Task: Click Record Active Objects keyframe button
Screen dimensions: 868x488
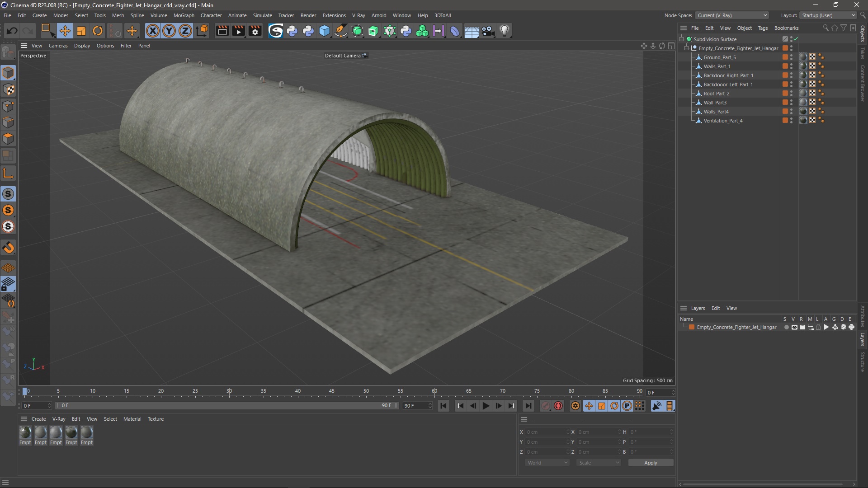Action: pos(546,406)
